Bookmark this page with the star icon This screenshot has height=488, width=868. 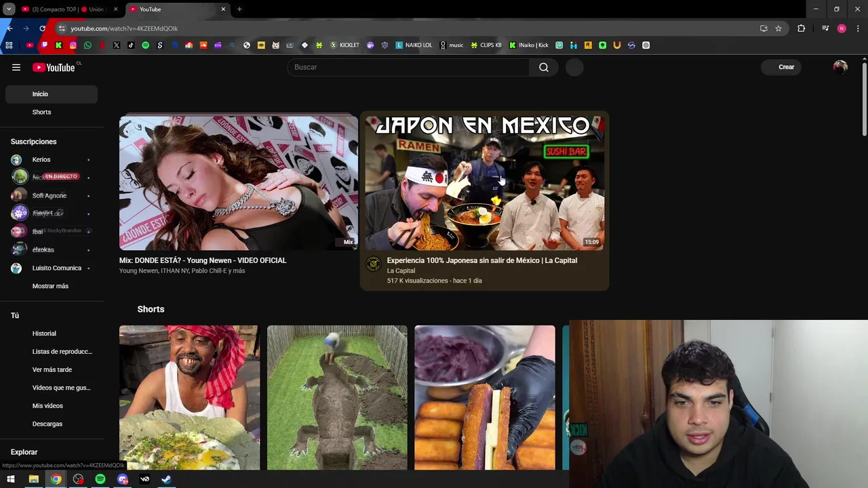(778, 28)
